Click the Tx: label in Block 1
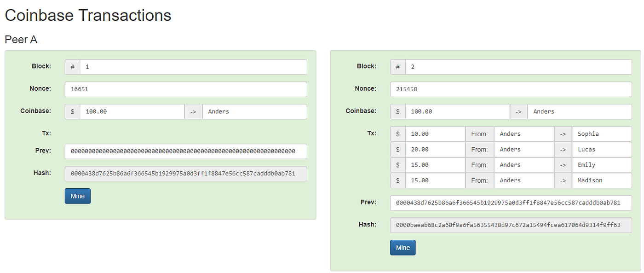 pos(46,133)
